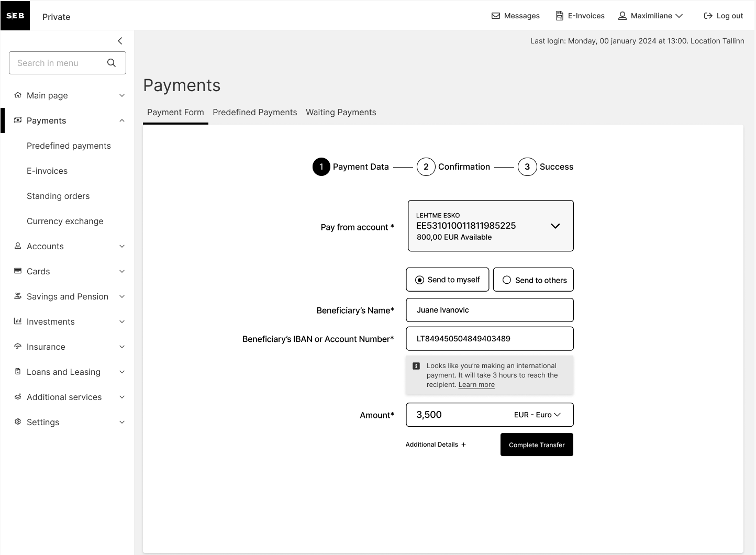Open Predefined payments in sidebar

pyautogui.click(x=69, y=146)
